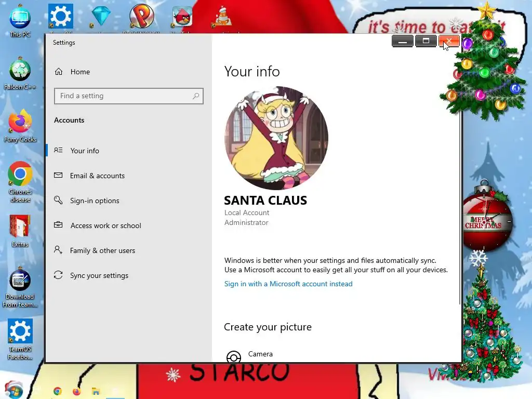Open Chrome from the taskbar
Viewport: 532px width, 399px height.
(58, 391)
